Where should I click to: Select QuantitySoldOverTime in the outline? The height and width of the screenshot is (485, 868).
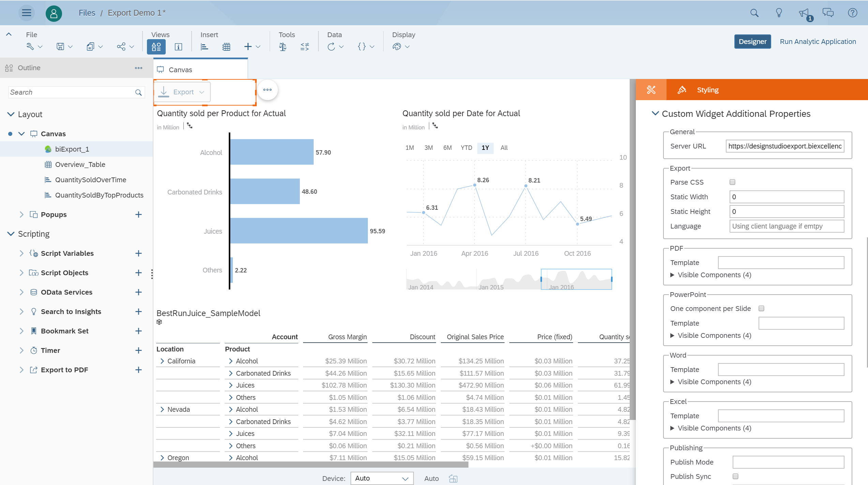click(76, 180)
